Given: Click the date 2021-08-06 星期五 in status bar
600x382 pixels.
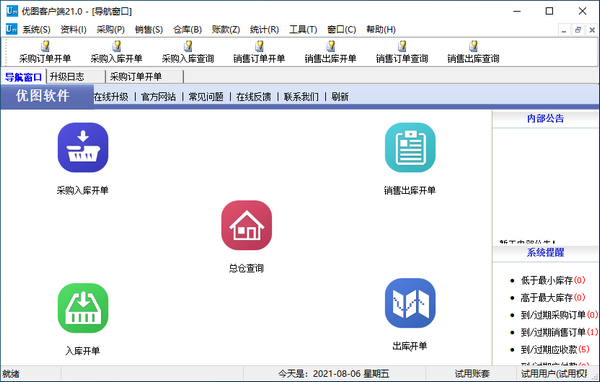Looking at the screenshot, I should [x=351, y=374].
